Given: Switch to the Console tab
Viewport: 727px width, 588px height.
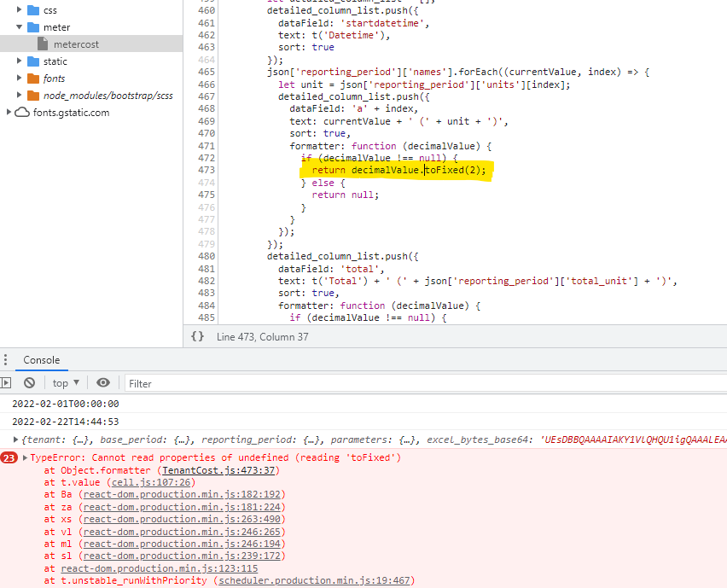Looking at the screenshot, I should coord(41,360).
